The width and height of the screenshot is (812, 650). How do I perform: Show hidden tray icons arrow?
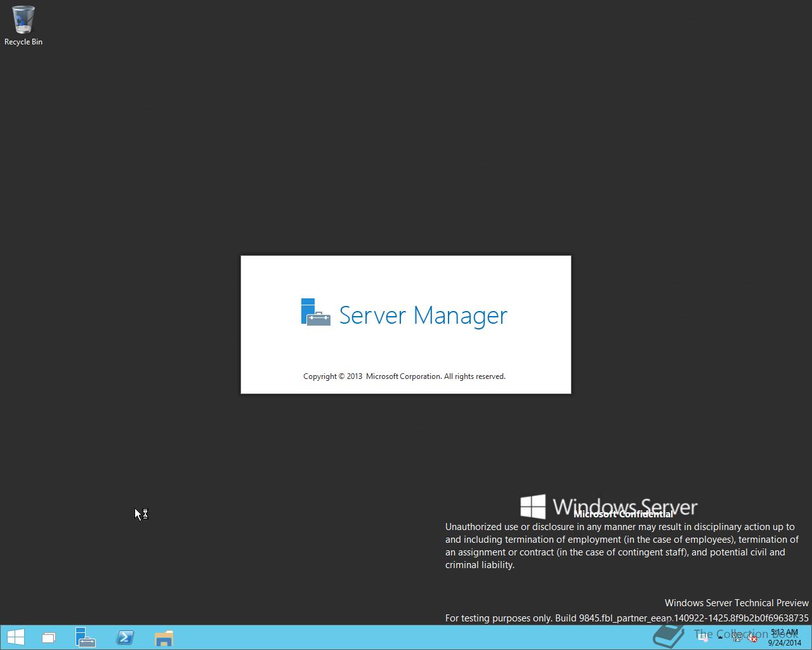click(x=720, y=637)
